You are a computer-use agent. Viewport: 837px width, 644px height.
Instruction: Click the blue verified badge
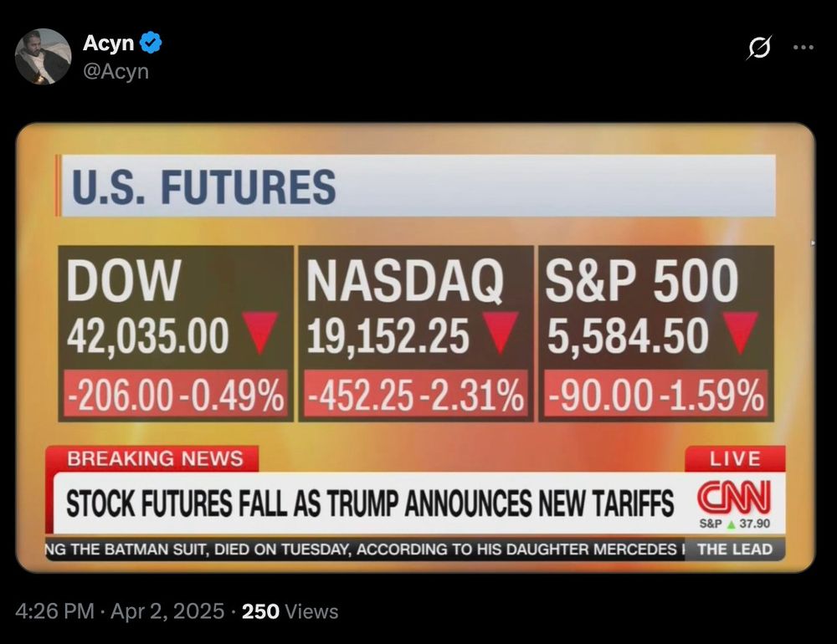pyautogui.click(x=151, y=43)
